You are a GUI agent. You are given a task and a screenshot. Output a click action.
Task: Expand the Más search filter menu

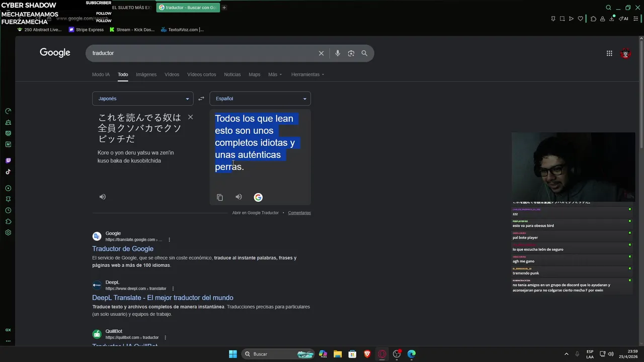click(x=275, y=74)
